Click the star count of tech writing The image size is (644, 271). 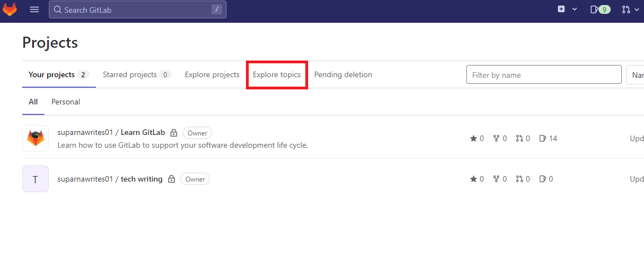coord(477,179)
